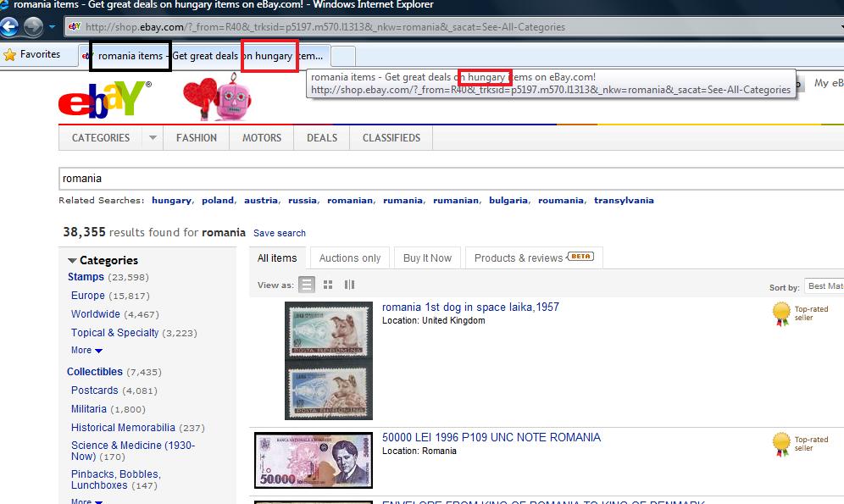Click the browser Back arrow button
Viewport: 844px width, 504px height.
10,27
